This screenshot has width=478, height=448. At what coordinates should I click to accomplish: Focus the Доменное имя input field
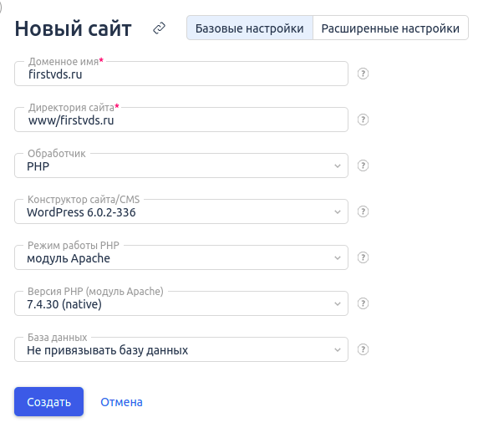181,74
